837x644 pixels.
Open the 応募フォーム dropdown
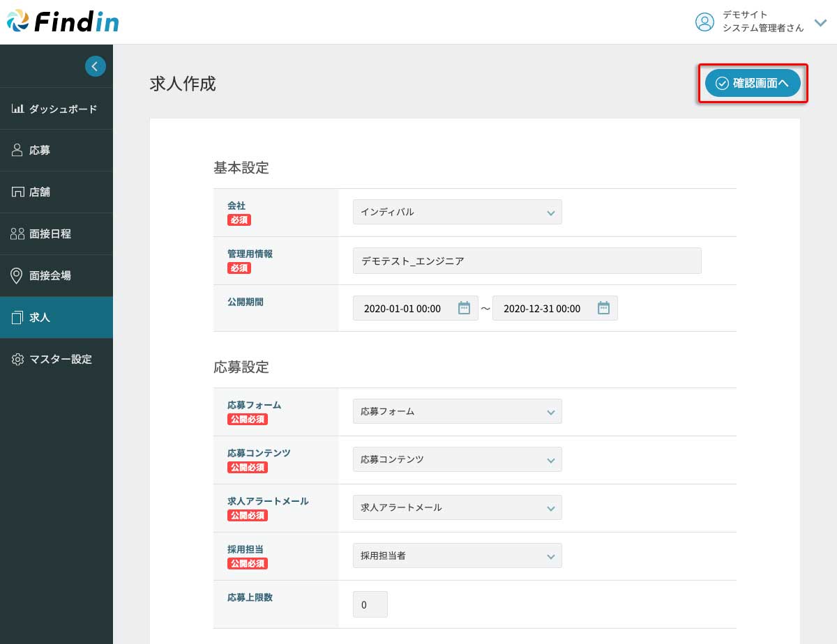tap(457, 412)
